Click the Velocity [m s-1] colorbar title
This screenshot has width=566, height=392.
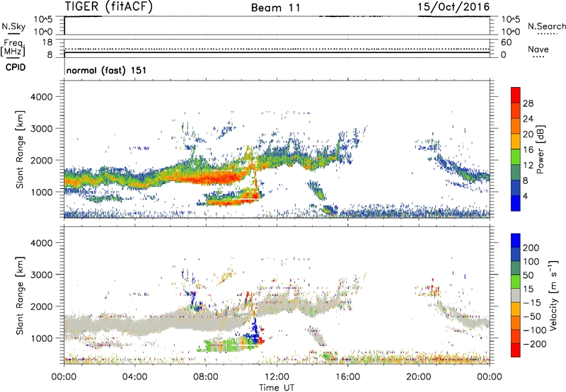553,295
